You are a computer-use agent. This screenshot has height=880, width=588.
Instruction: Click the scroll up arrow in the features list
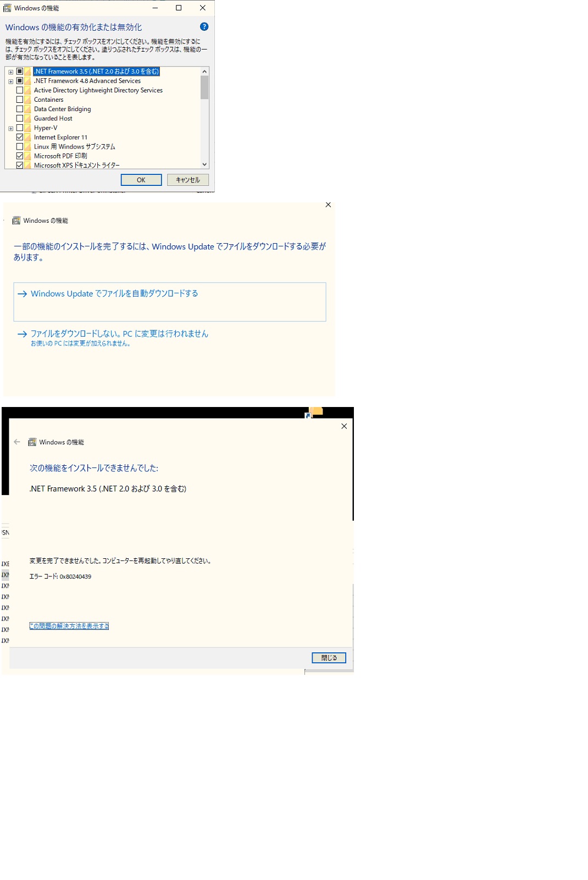click(204, 71)
